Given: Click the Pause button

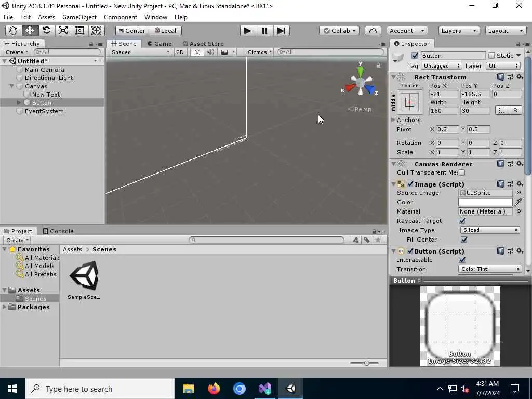Looking at the screenshot, I should (264, 31).
